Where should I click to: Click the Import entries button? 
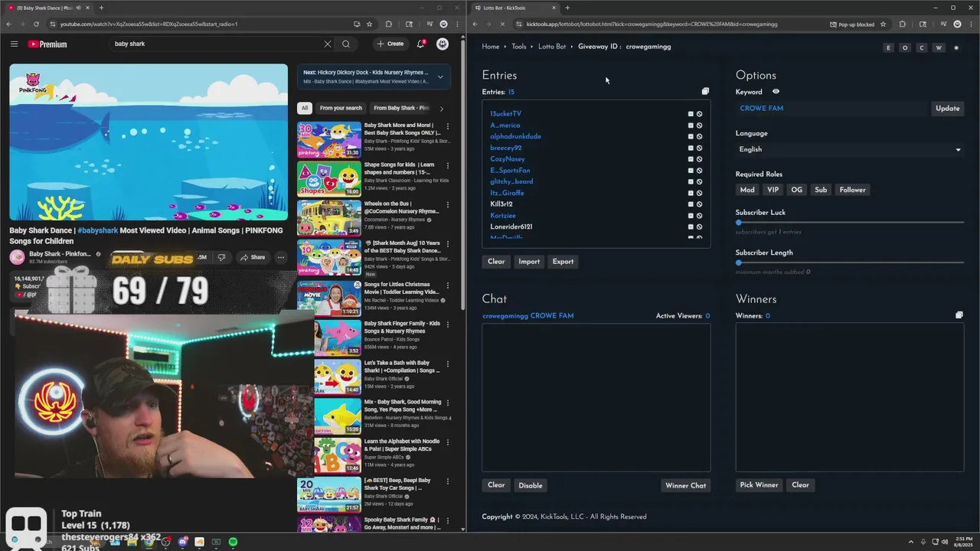point(529,262)
